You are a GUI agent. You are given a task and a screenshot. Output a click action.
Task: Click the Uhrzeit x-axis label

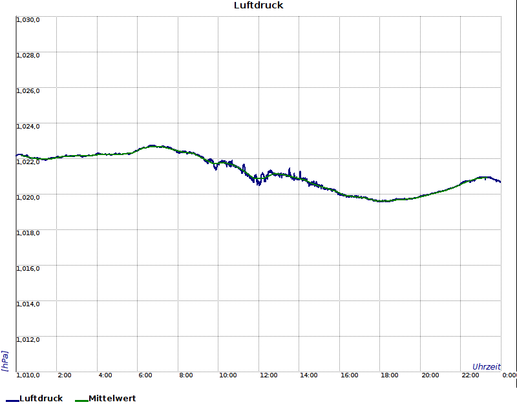click(x=486, y=366)
